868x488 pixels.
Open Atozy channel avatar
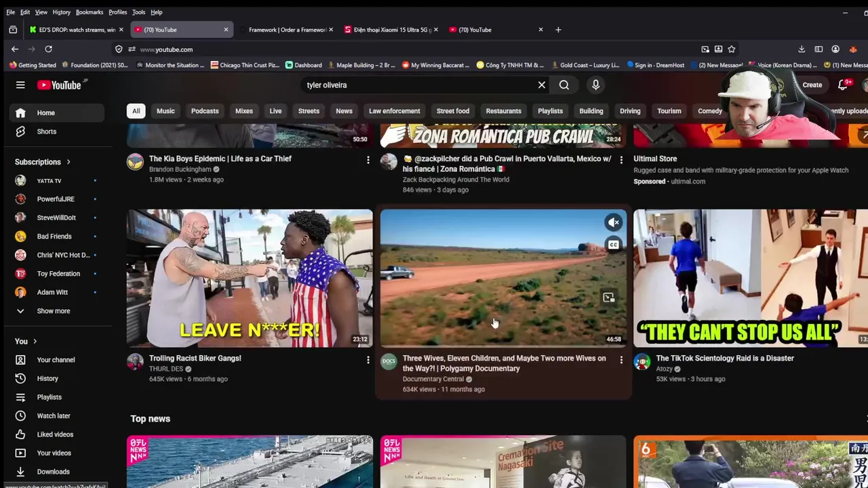pos(642,361)
